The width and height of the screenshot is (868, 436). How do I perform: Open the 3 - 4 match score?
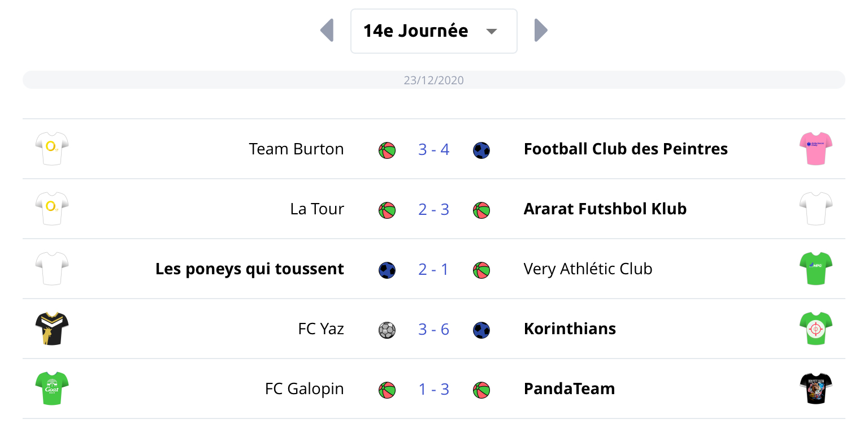click(433, 149)
